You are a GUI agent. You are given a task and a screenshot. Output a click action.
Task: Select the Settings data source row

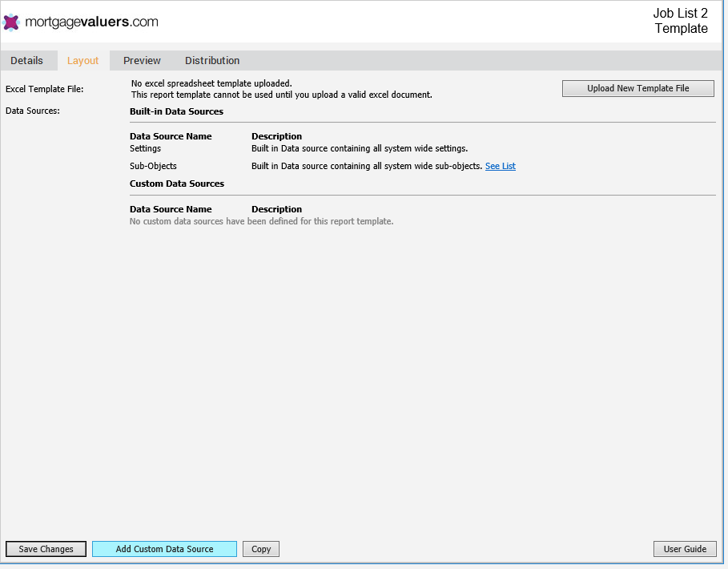[423, 148]
